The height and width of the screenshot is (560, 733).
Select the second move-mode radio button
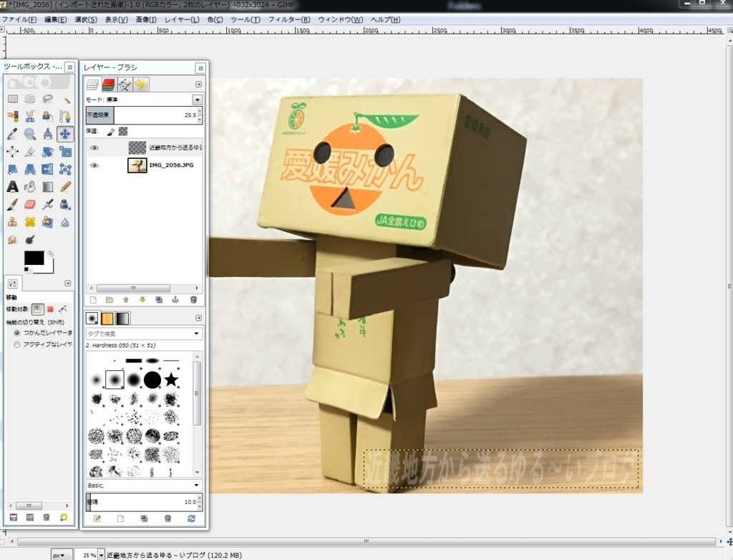coord(17,344)
